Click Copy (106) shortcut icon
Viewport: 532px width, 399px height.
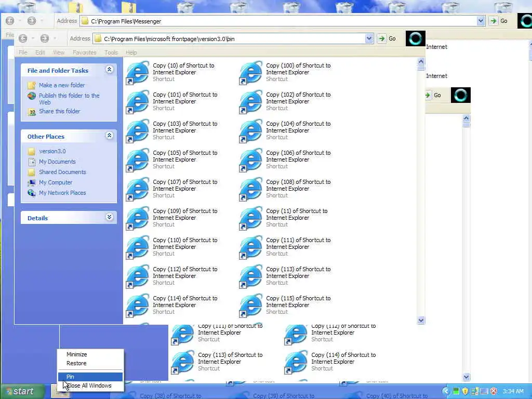click(x=251, y=160)
